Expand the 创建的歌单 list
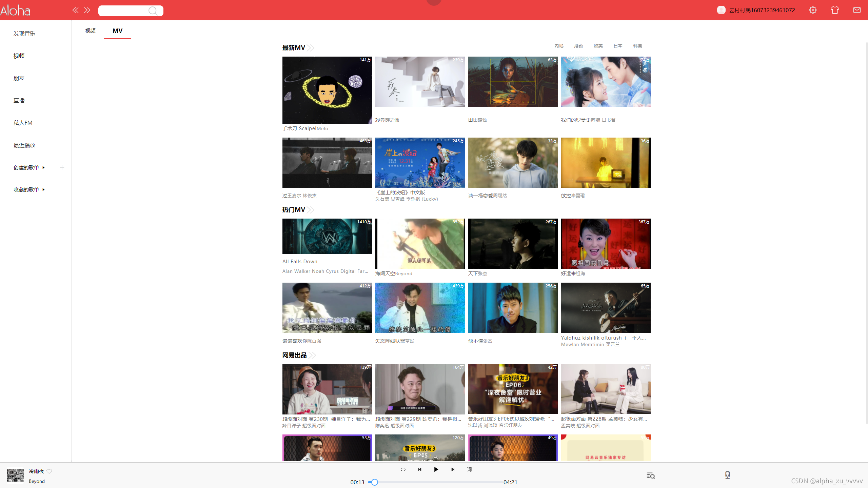 (x=43, y=167)
